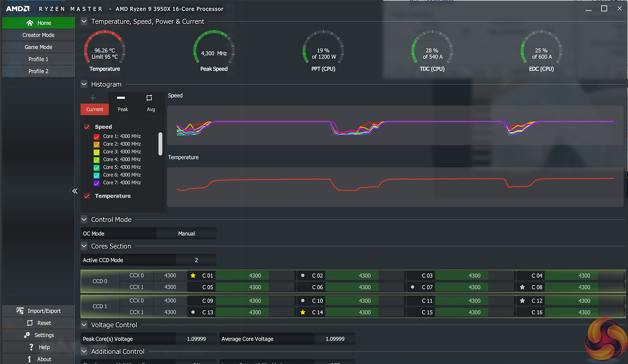
Task: Click the Reset profile icon
Action: (30, 323)
